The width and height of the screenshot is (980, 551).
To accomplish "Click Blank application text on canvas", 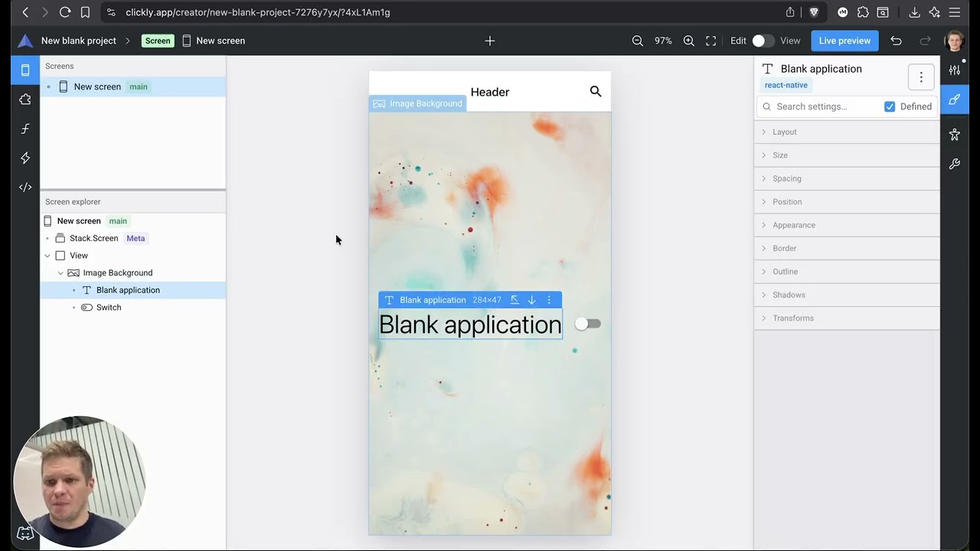I will 470,324.
